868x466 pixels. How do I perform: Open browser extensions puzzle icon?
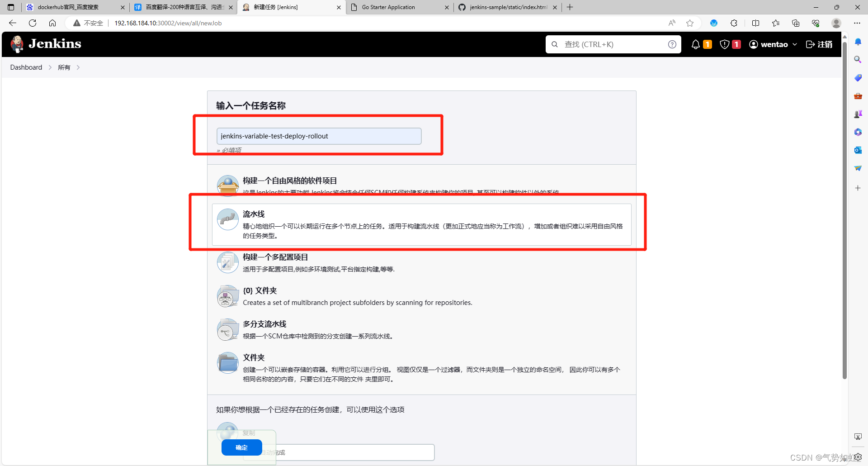pos(734,23)
